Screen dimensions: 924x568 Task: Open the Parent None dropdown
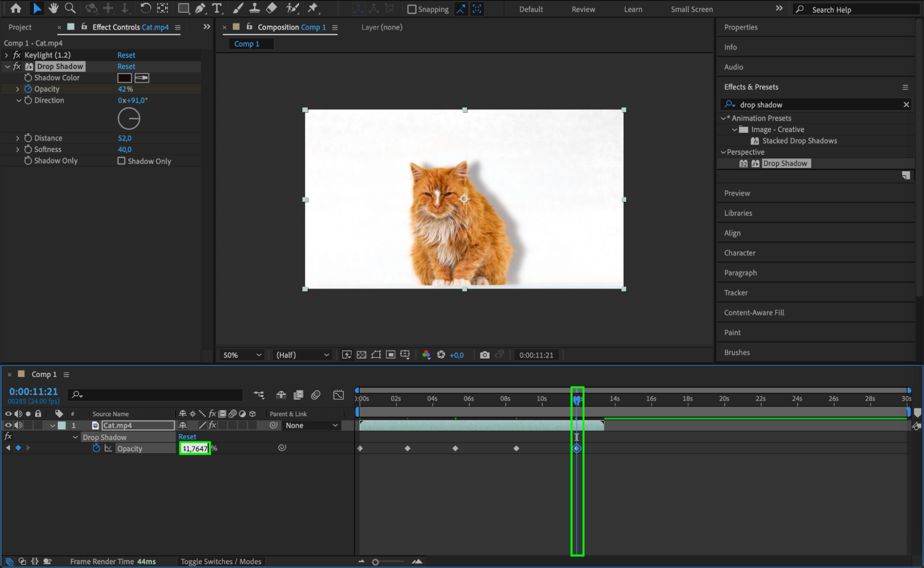click(x=312, y=426)
